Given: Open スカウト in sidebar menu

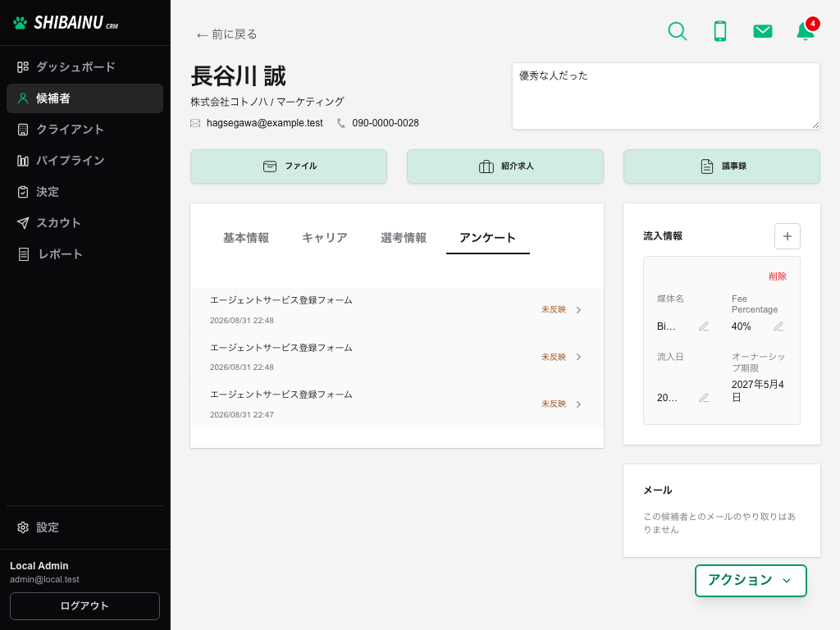Looking at the screenshot, I should click(84, 223).
